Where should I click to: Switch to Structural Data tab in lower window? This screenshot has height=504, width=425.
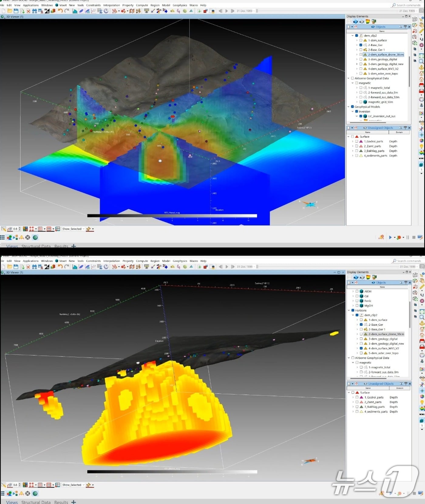(x=36, y=502)
